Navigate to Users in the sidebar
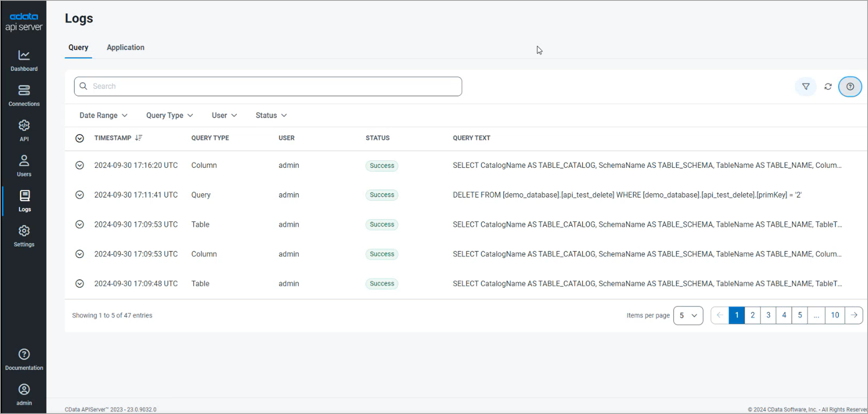868x414 pixels. (x=24, y=165)
